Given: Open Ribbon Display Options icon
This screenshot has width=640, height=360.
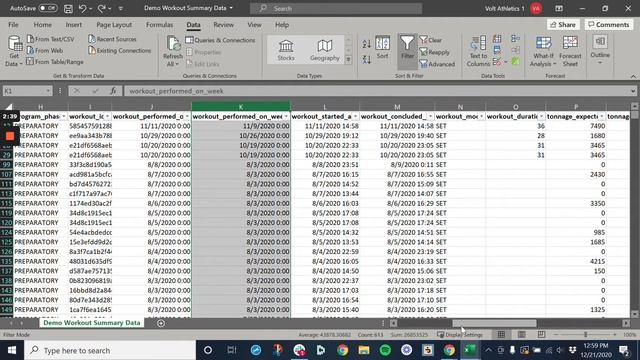Looking at the screenshot, I should click(559, 8).
